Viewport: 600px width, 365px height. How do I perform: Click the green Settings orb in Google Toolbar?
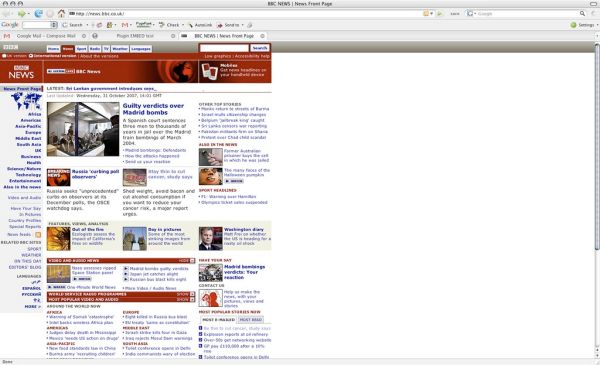[573, 25]
